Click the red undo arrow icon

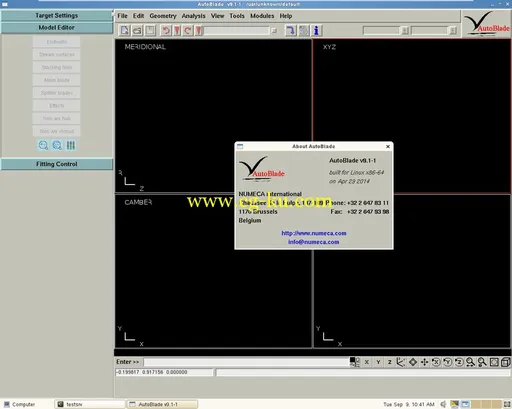pyautogui.click(x=165, y=30)
